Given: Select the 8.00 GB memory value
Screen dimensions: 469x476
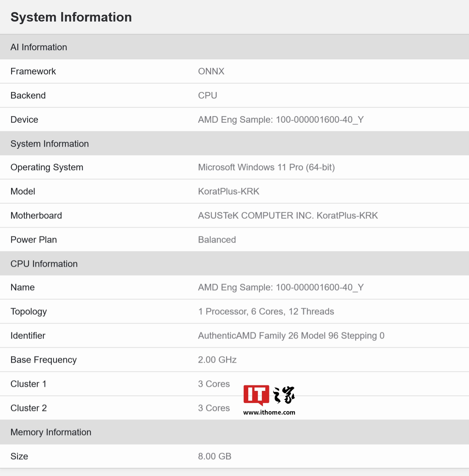Looking at the screenshot, I should [x=215, y=456].
